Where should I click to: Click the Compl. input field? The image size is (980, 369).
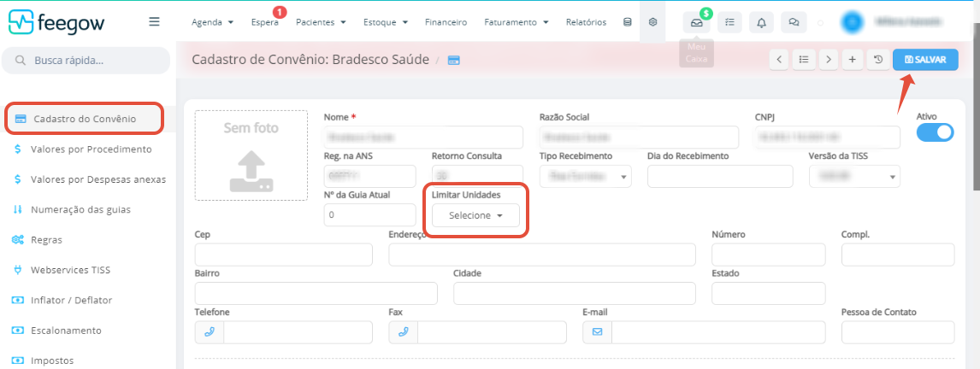pyautogui.click(x=898, y=255)
